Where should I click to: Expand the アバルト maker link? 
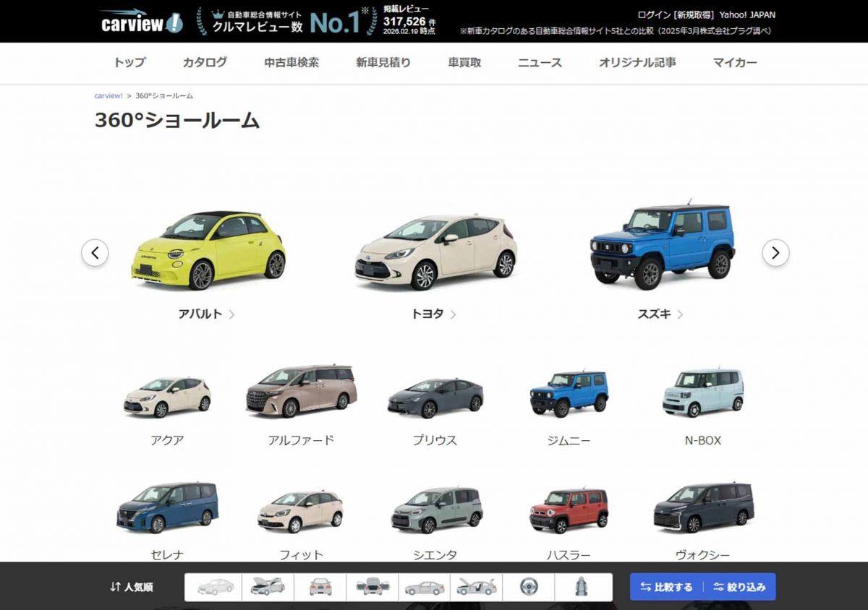(206, 314)
